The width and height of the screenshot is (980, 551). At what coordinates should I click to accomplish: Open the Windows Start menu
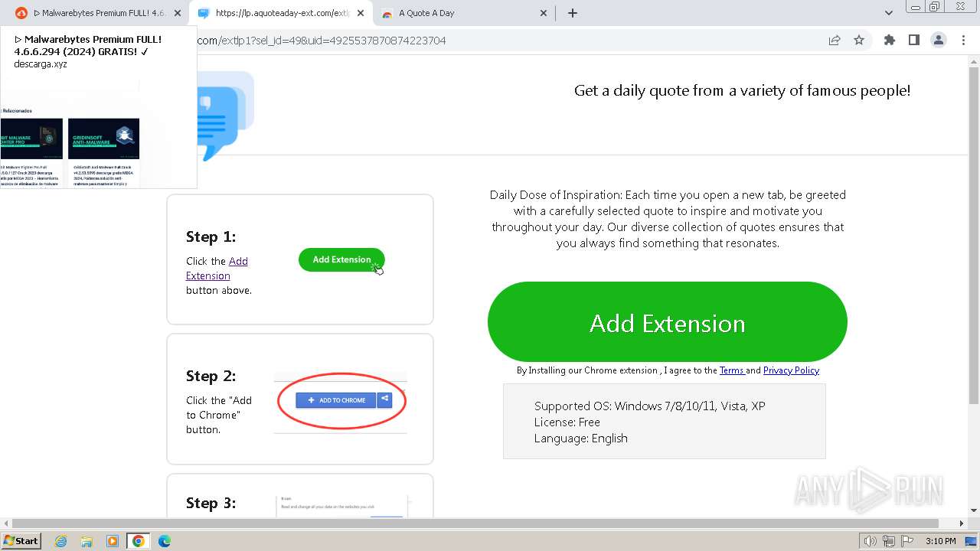(21, 540)
